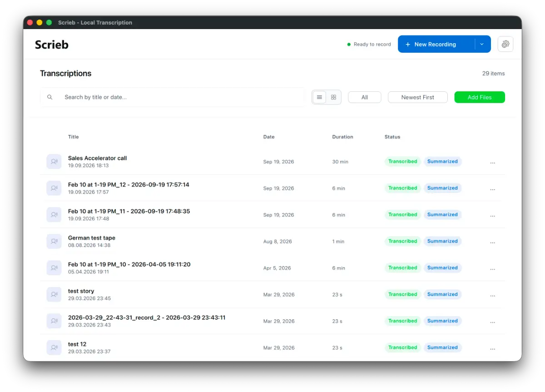Click Summarized badge on Sales Accelerator call
This screenshot has height=392, width=545.
click(442, 161)
